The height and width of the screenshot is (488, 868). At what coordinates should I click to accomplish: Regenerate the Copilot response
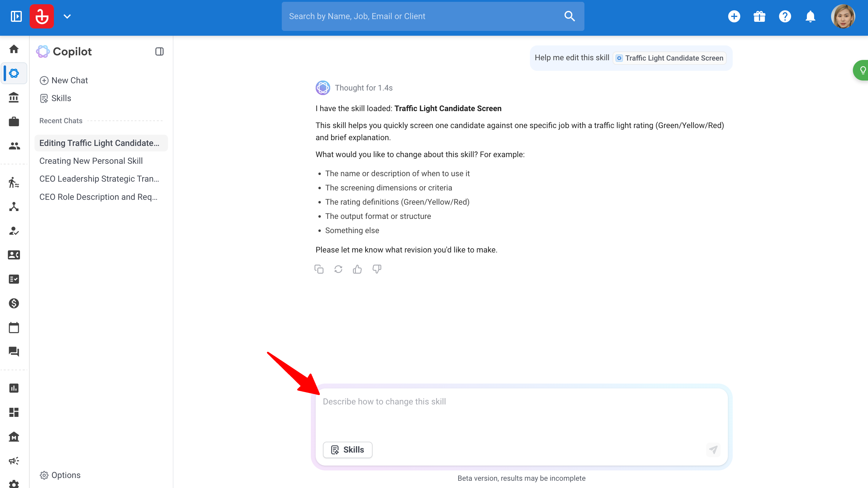point(338,269)
